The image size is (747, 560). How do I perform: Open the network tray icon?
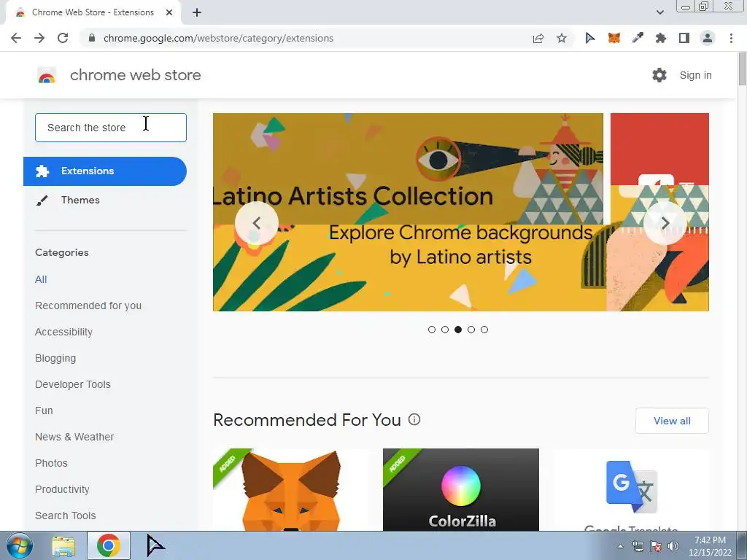(x=638, y=546)
